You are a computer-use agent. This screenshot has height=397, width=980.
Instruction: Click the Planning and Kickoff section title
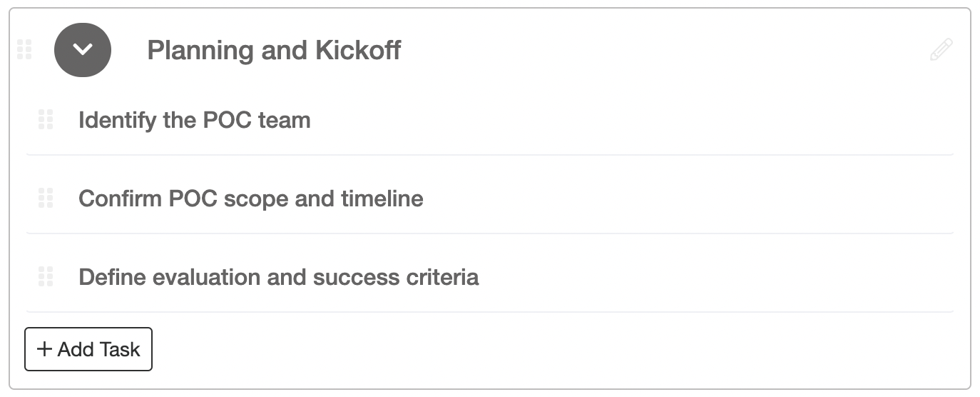(x=274, y=51)
